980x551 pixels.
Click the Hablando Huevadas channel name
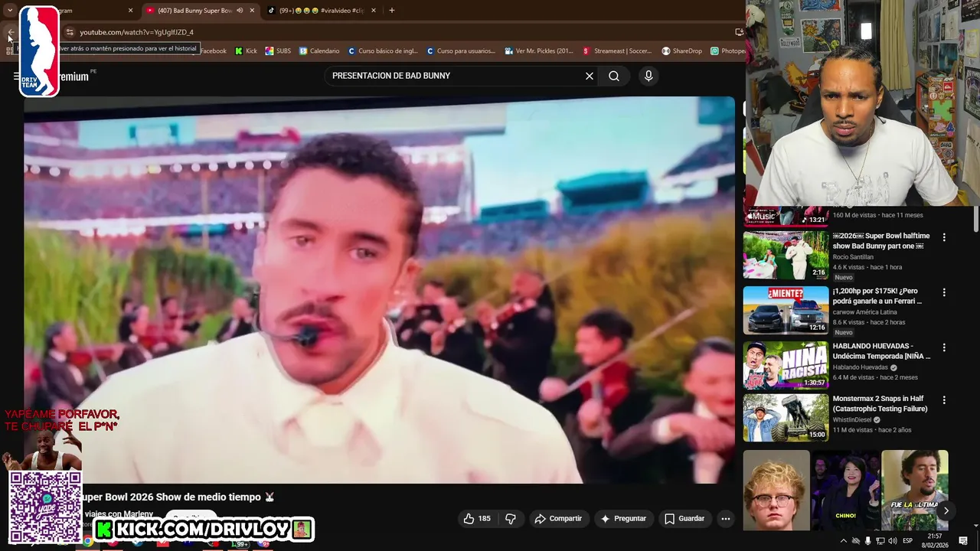pos(861,367)
